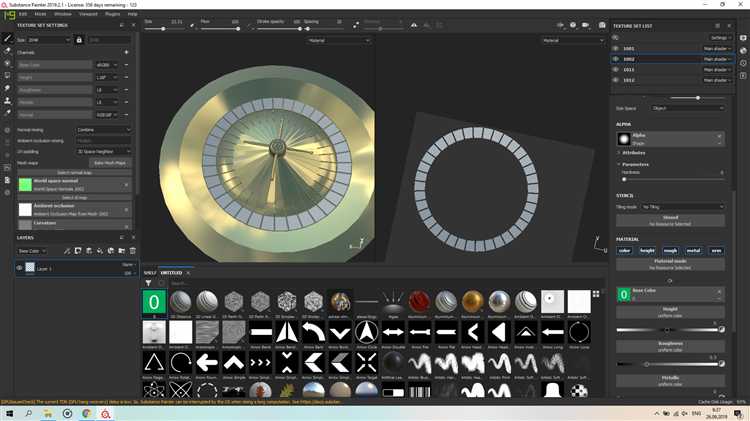Click the Bake Mesh Maps button
Image resolution: width=750 pixels, height=421 pixels.
click(110, 162)
